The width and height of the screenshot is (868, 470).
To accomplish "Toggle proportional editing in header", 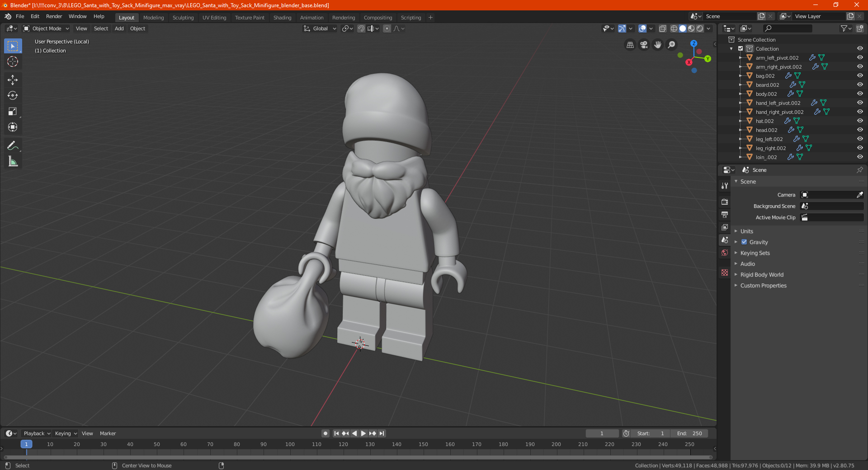I will [387, 28].
